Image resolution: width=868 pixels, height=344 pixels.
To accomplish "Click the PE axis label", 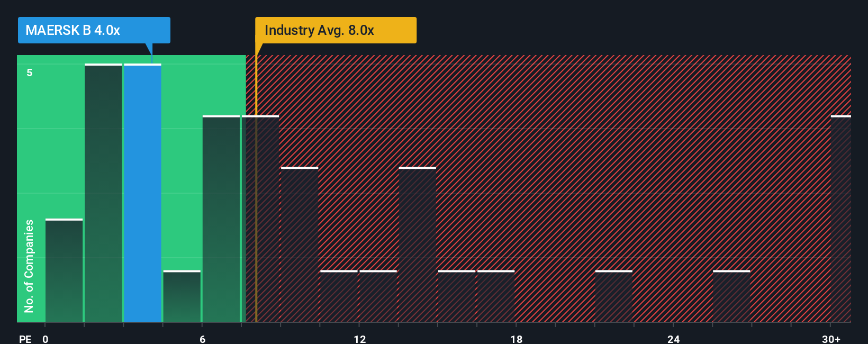I will (x=25, y=339).
